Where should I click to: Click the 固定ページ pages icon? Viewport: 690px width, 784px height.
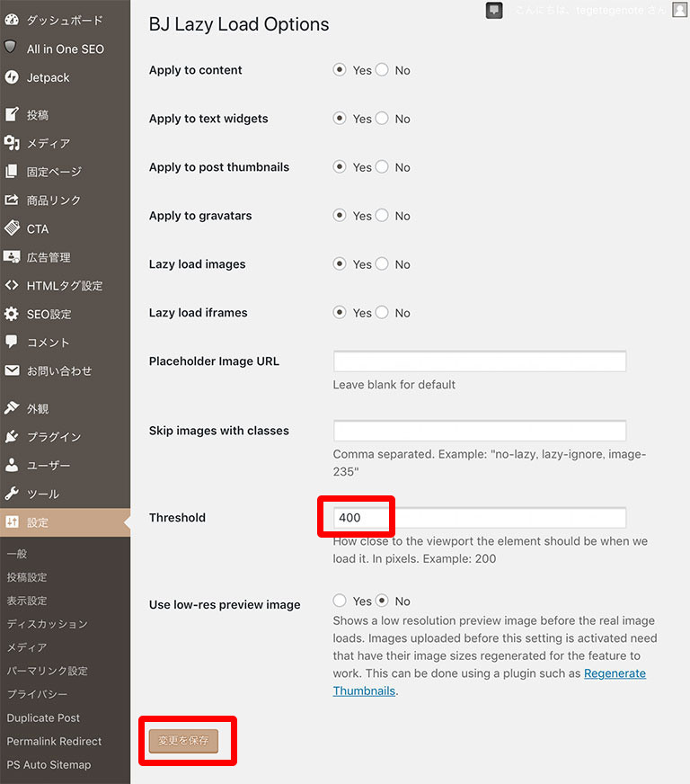coord(12,172)
